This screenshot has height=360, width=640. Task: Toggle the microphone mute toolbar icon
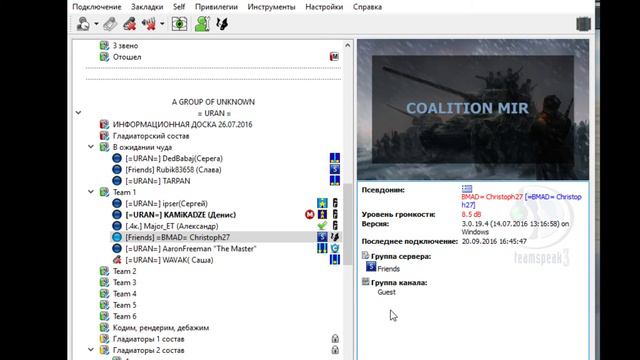pyautogui.click(x=130, y=24)
